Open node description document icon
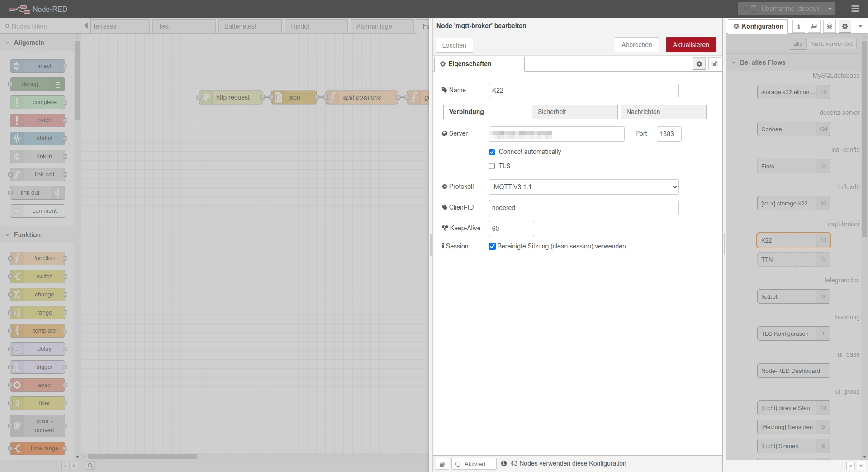The height and width of the screenshot is (472, 868). tap(715, 64)
